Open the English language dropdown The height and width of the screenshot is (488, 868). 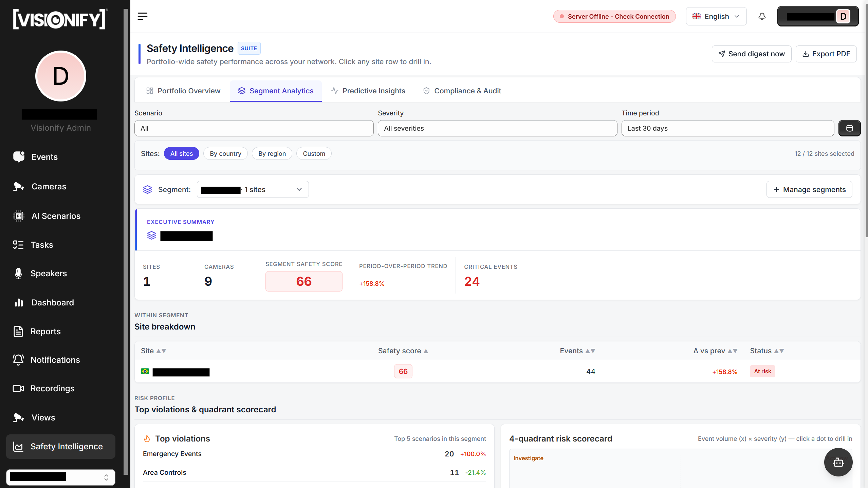716,16
